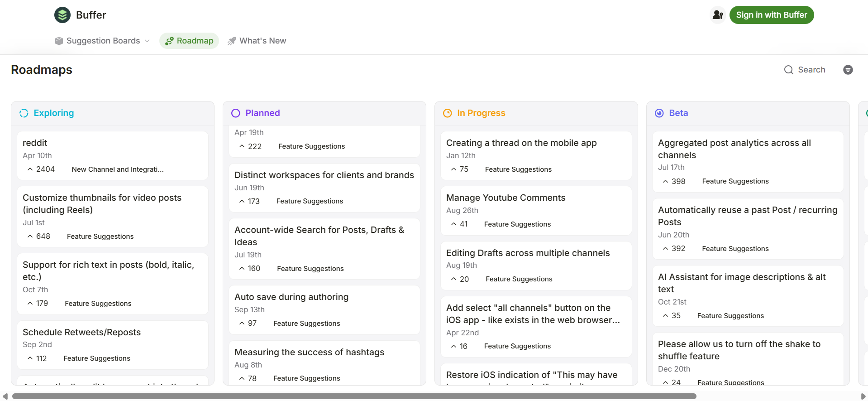
Task: Upvote Editing Drafts across multiple channels
Action: click(460, 279)
